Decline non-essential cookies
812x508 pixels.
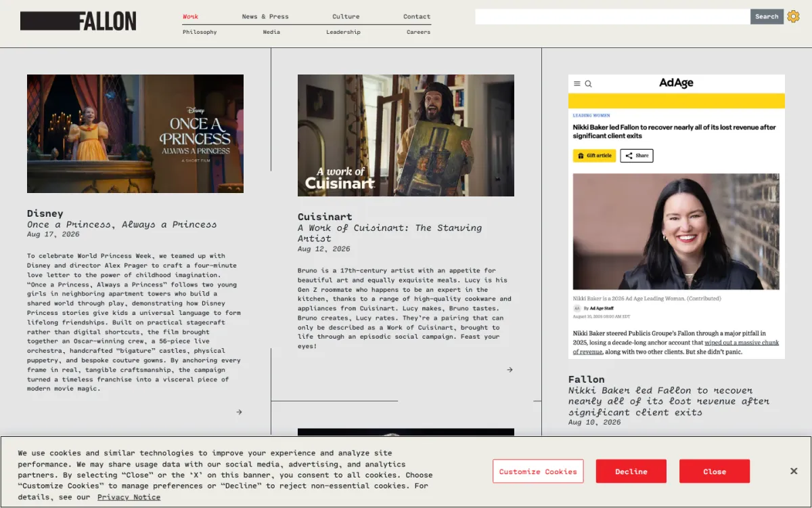pyautogui.click(x=631, y=471)
